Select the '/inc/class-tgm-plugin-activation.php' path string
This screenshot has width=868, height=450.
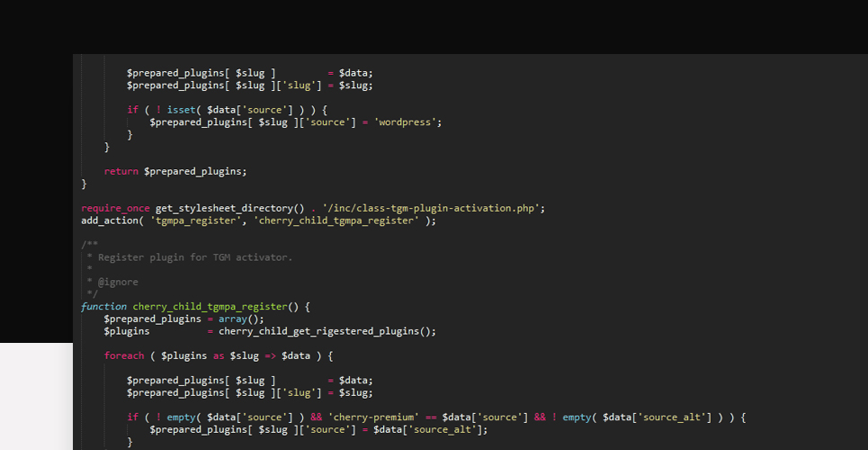pos(431,209)
